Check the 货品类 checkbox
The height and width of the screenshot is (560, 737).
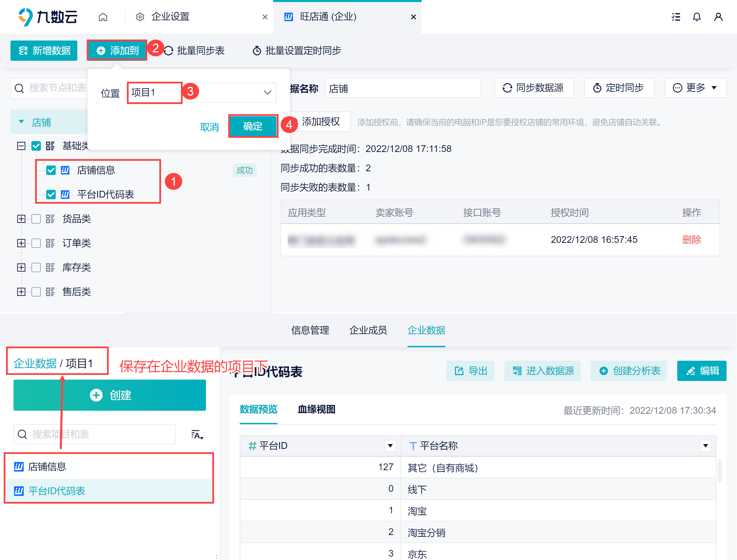[36, 219]
